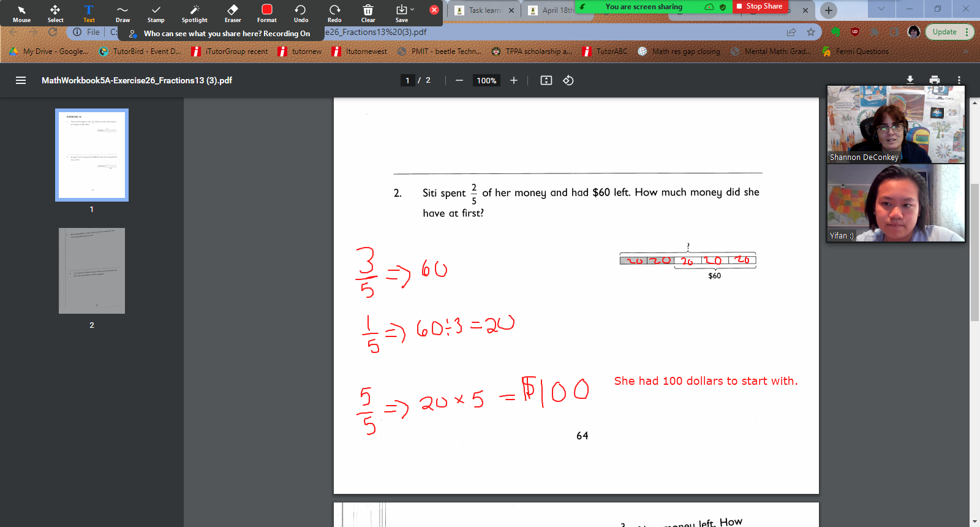Viewport: 980px width, 527px height.
Task: Turn on the Spotlight tool
Action: pyautogui.click(x=195, y=13)
